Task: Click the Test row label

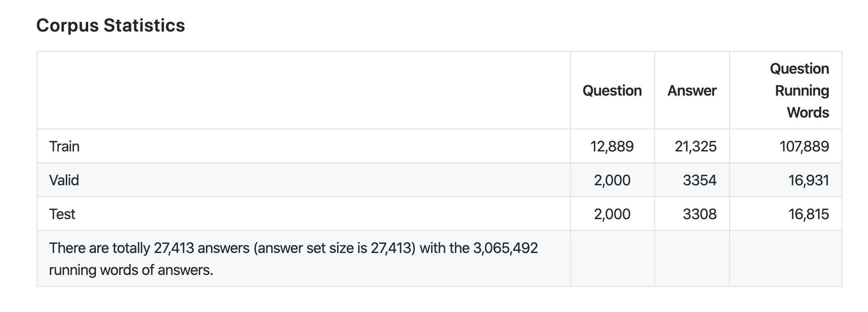Action: click(62, 214)
